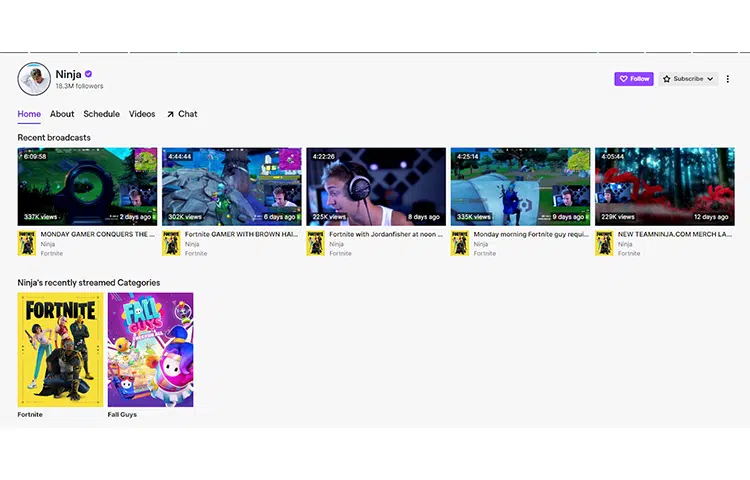Switch to the Home tab
The height and width of the screenshot is (480, 750).
tap(29, 114)
